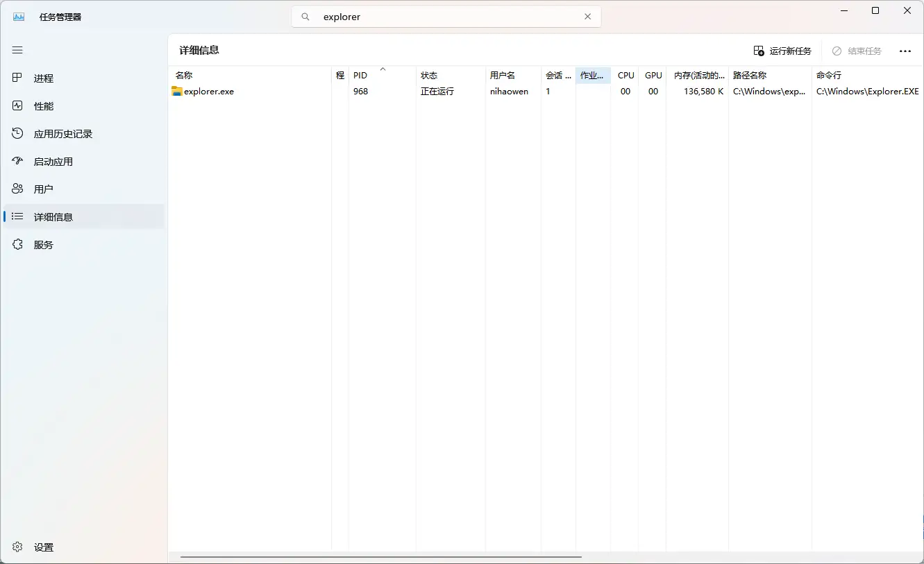Image resolution: width=924 pixels, height=564 pixels.
Task: Sort by the PID column header
Action: [x=360, y=76]
